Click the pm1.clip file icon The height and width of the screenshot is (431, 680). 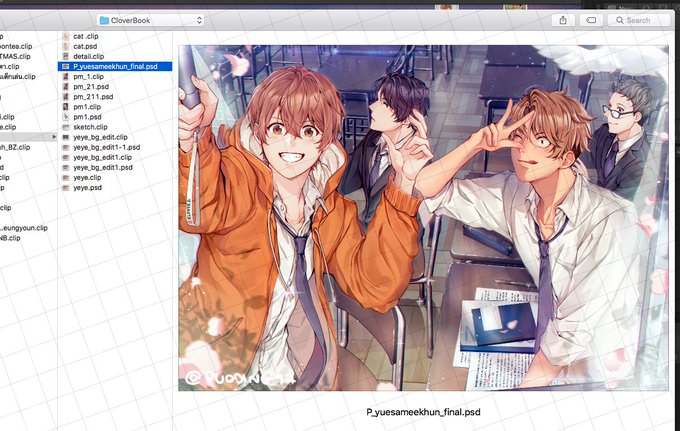click(x=66, y=107)
